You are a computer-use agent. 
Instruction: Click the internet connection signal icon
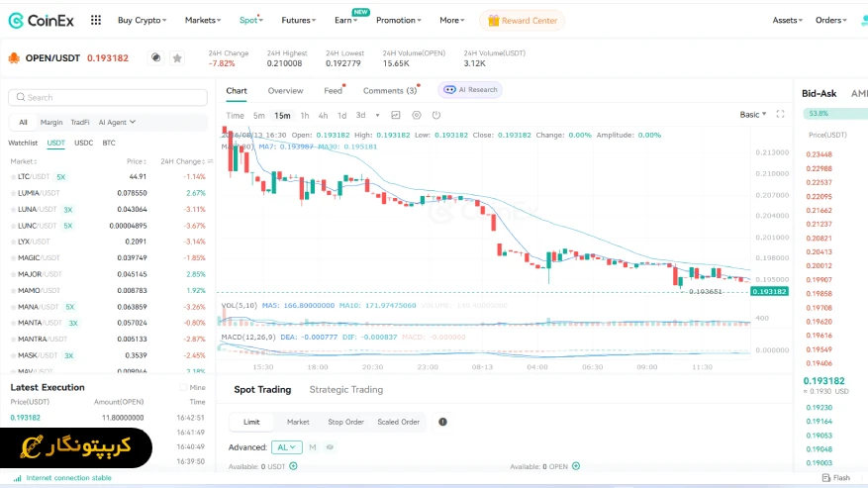(x=18, y=478)
